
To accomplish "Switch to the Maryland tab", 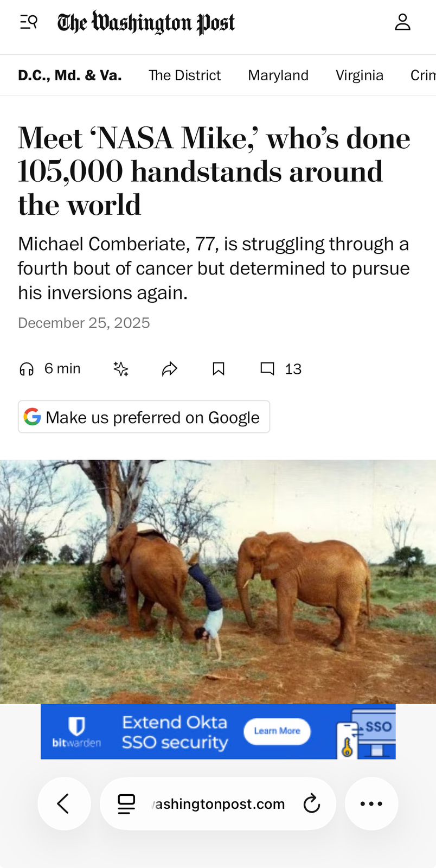I will [278, 75].
